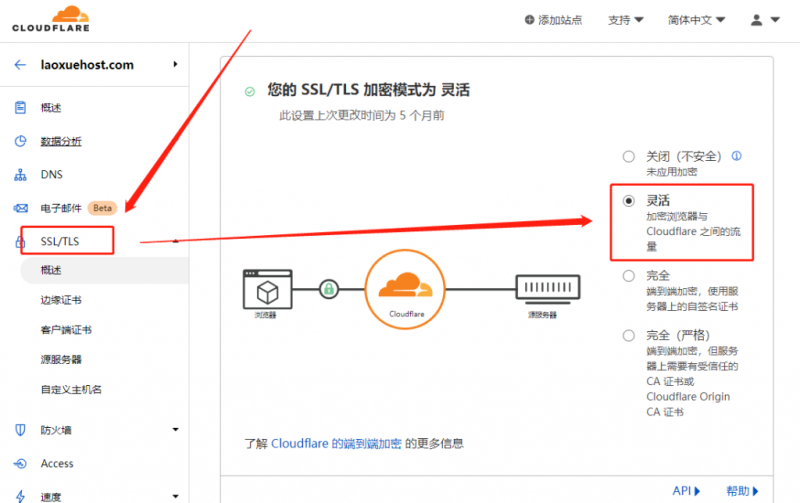Click the Access icon in sidebar
The width and height of the screenshot is (800, 503).
click(x=20, y=464)
